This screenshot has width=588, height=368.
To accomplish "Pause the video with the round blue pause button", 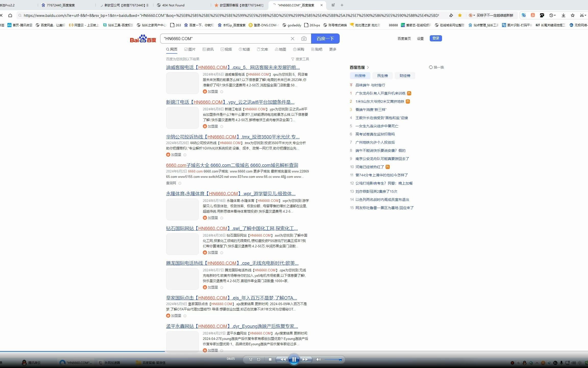I will (294, 360).
